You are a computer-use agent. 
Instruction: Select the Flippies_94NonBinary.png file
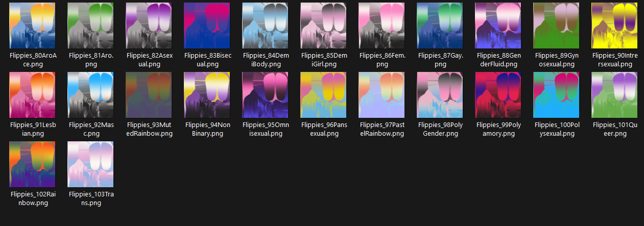pyautogui.click(x=207, y=95)
